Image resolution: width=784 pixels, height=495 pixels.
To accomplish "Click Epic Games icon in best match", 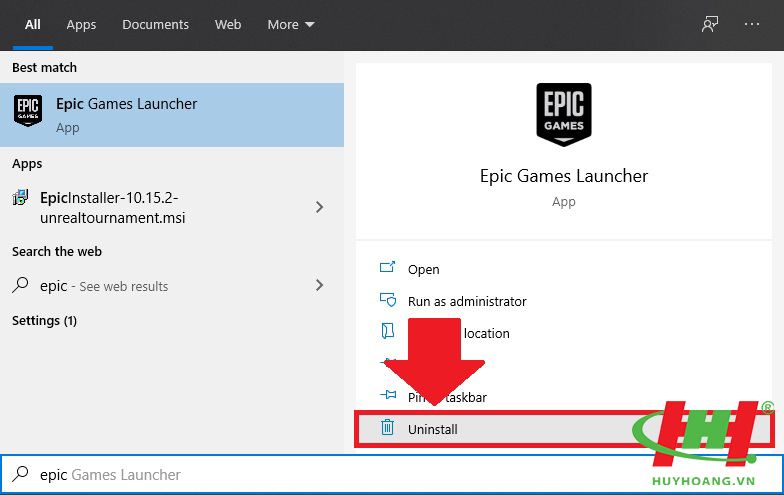I will (28, 110).
